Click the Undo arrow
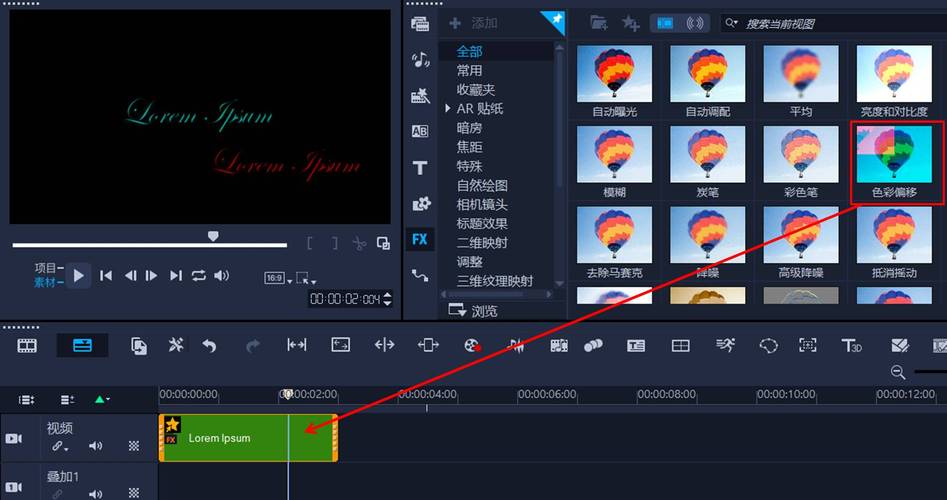947x500 pixels. pos(209,345)
